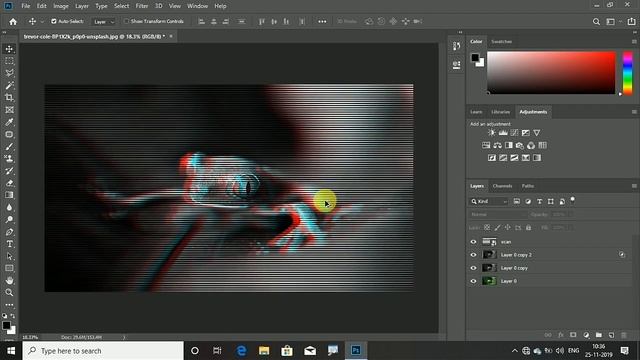Switch to the Channels tab
The height and width of the screenshot is (360, 640).
(502, 186)
